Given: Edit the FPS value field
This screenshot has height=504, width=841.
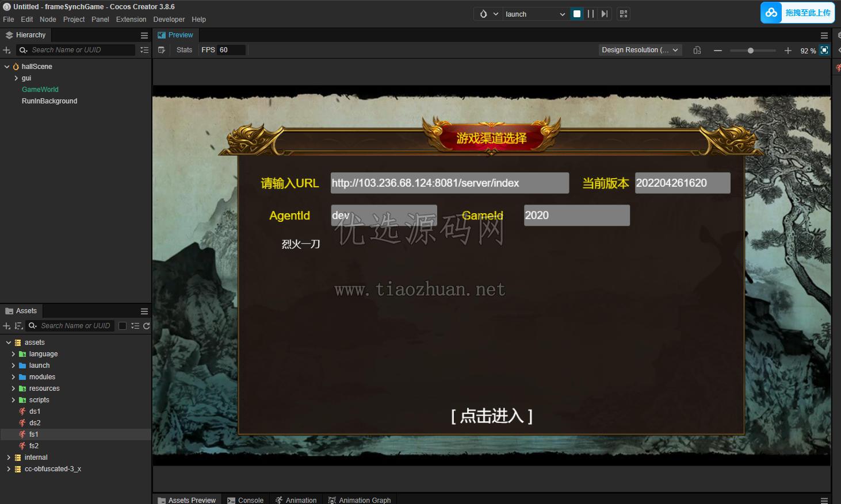Looking at the screenshot, I should 231,50.
